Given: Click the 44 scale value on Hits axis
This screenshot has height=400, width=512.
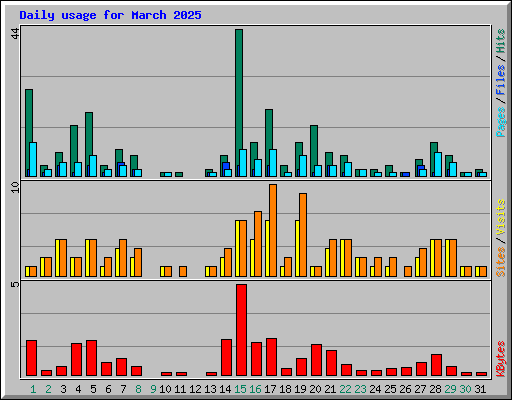Looking at the screenshot, I should click(x=15, y=33).
